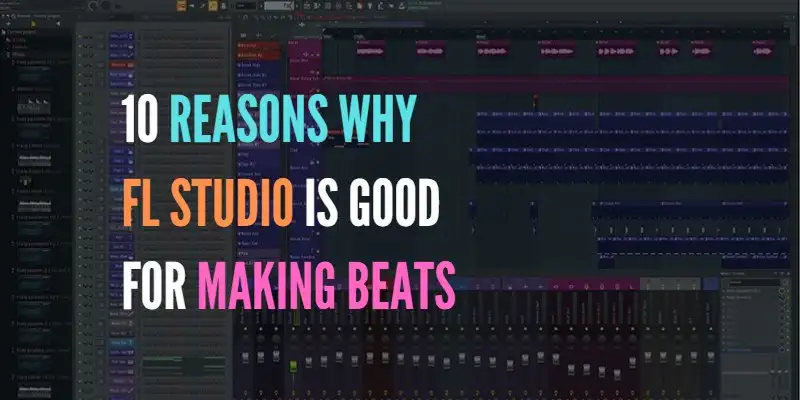Select the long magenta clip spanning the playlist
The image size is (800, 400).
click(556, 84)
